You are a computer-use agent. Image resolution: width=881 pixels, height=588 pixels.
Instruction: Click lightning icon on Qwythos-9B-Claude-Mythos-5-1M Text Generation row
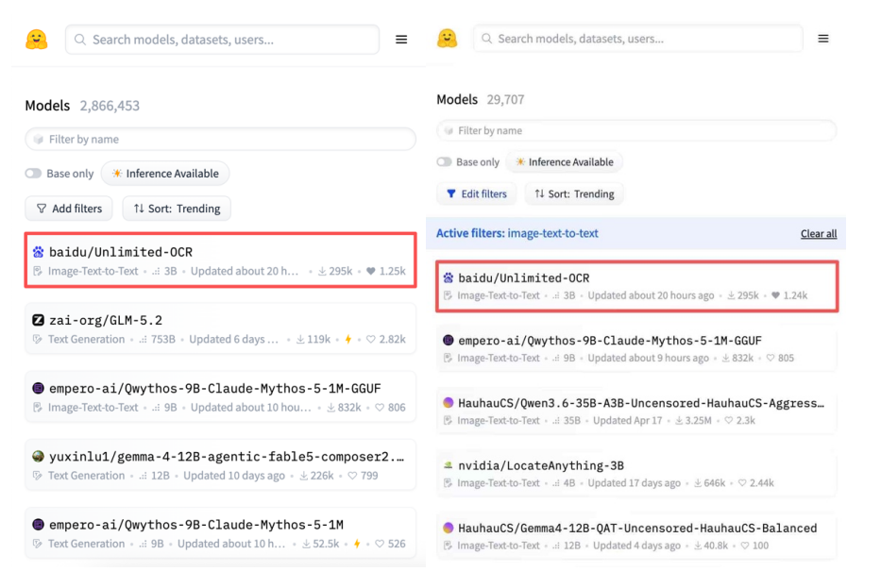(357, 544)
